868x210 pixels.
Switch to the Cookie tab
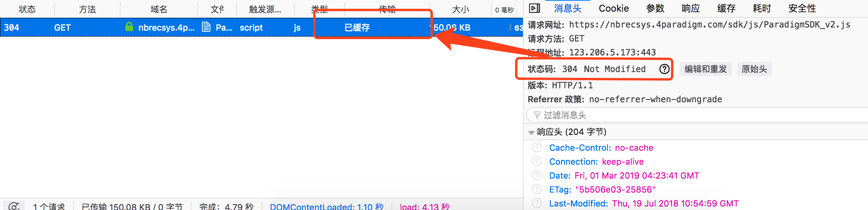tap(613, 8)
